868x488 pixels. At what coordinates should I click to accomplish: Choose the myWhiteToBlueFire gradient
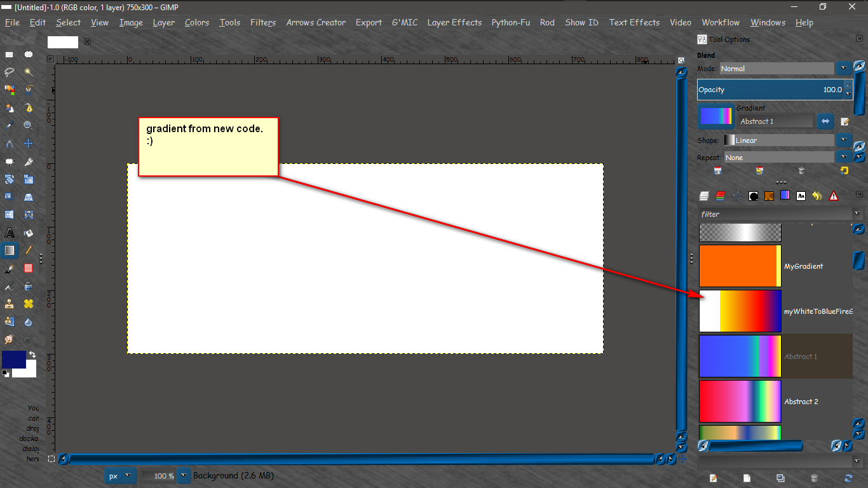click(775, 311)
